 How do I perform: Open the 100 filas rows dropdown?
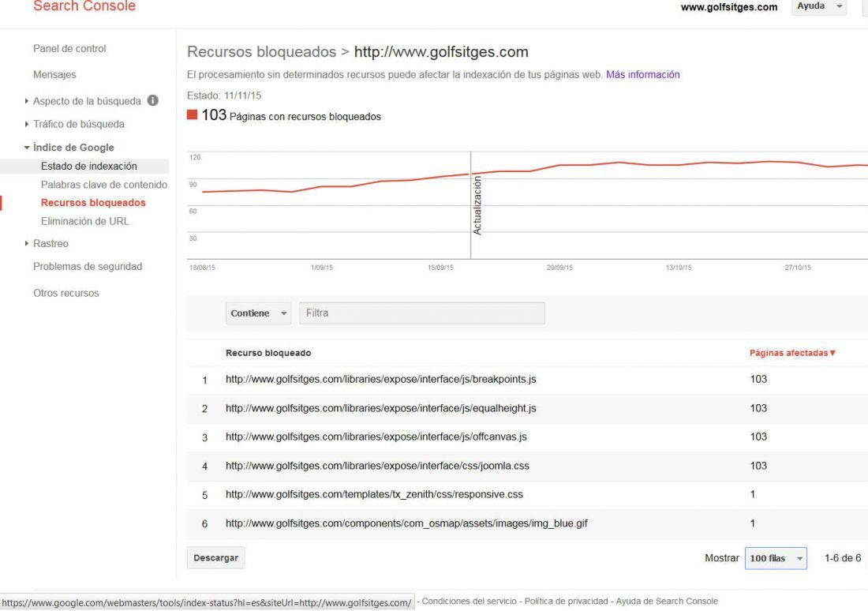click(x=776, y=558)
